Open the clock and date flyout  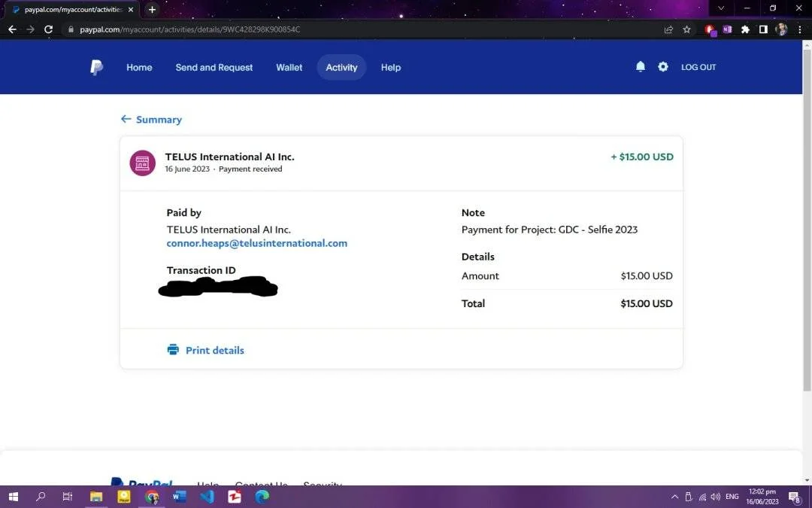pyautogui.click(x=762, y=497)
